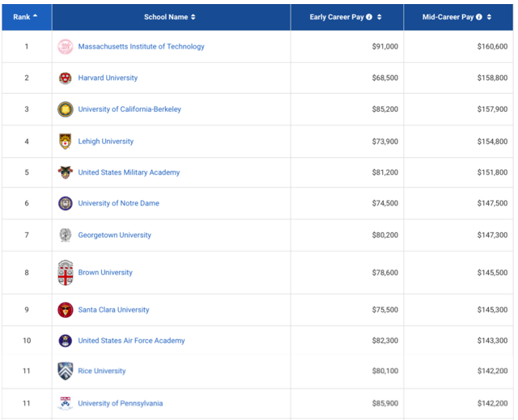Click the Air Force Academy emblem
The image size is (518, 420).
click(66, 341)
